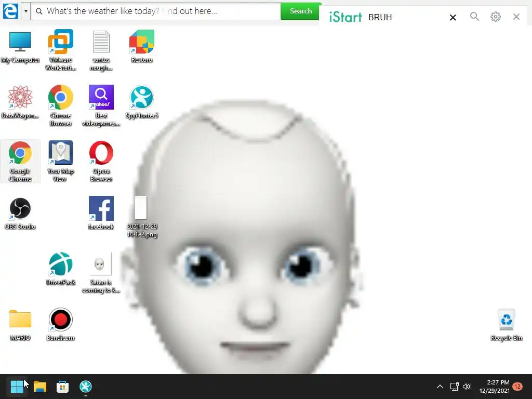Close the iStart panel

(516, 17)
